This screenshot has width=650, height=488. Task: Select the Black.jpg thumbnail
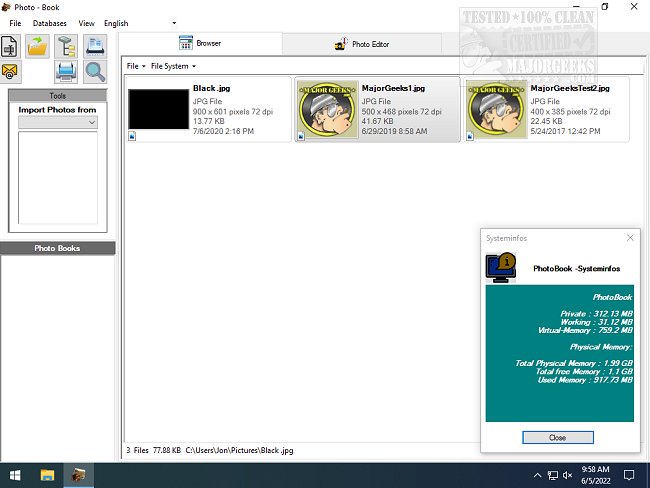158,109
